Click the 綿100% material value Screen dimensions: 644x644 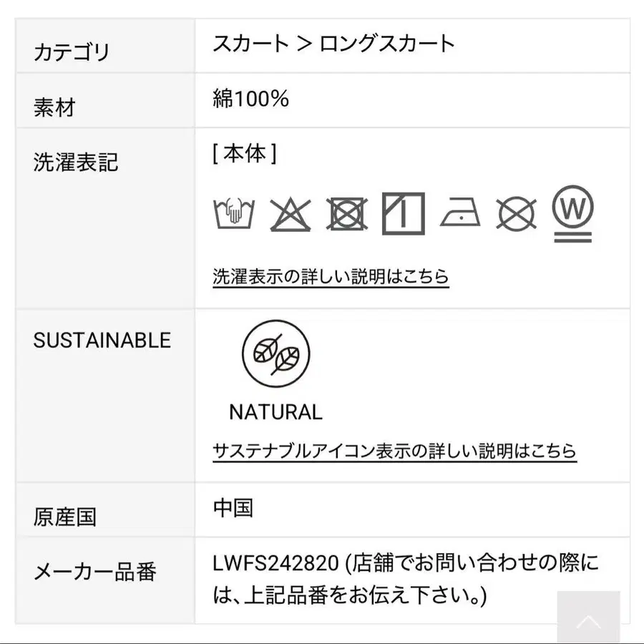(251, 99)
